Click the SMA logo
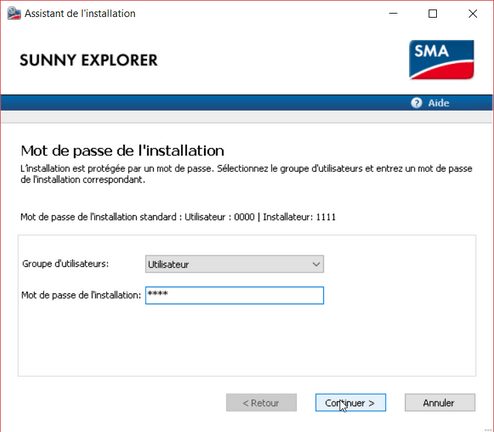The image size is (494, 432). [441, 60]
